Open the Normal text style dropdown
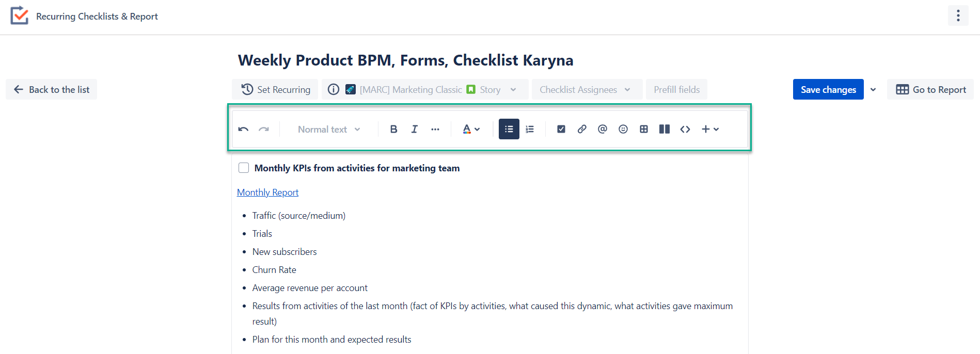The width and height of the screenshot is (980, 354). (x=329, y=129)
